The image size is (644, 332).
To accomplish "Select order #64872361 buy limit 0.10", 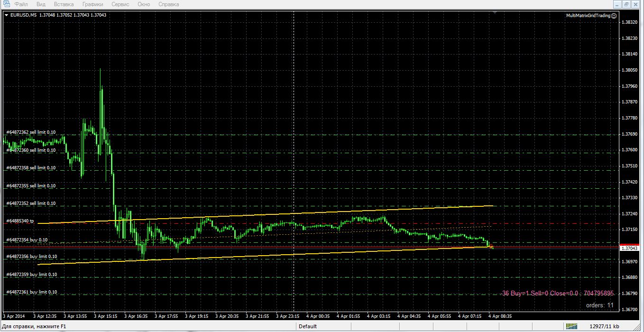I will (32, 292).
